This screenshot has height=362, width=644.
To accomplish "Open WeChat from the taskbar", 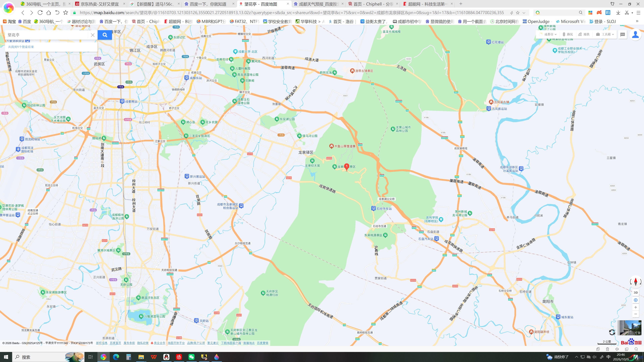I will [x=191, y=357].
